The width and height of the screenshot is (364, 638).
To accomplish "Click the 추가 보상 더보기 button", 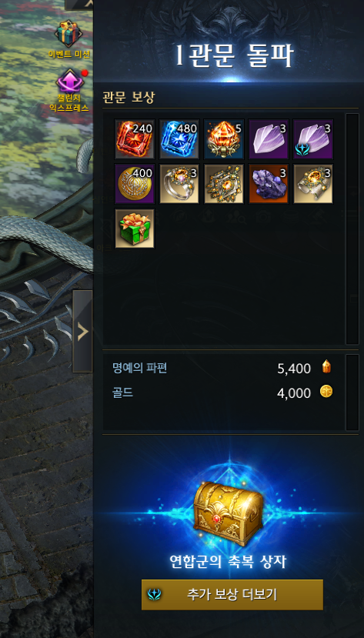I will [x=232, y=594].
